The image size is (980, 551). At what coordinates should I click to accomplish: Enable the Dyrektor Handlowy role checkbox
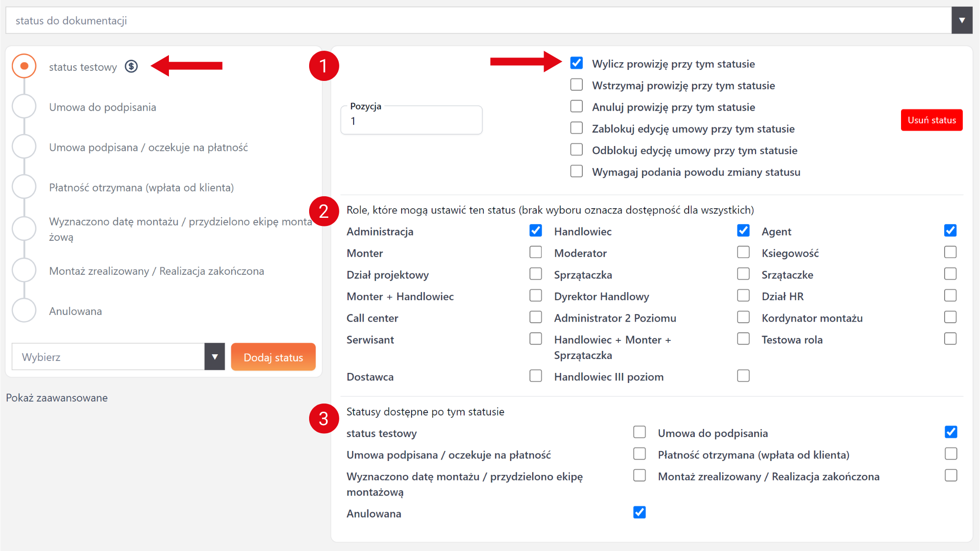(743, 295)
